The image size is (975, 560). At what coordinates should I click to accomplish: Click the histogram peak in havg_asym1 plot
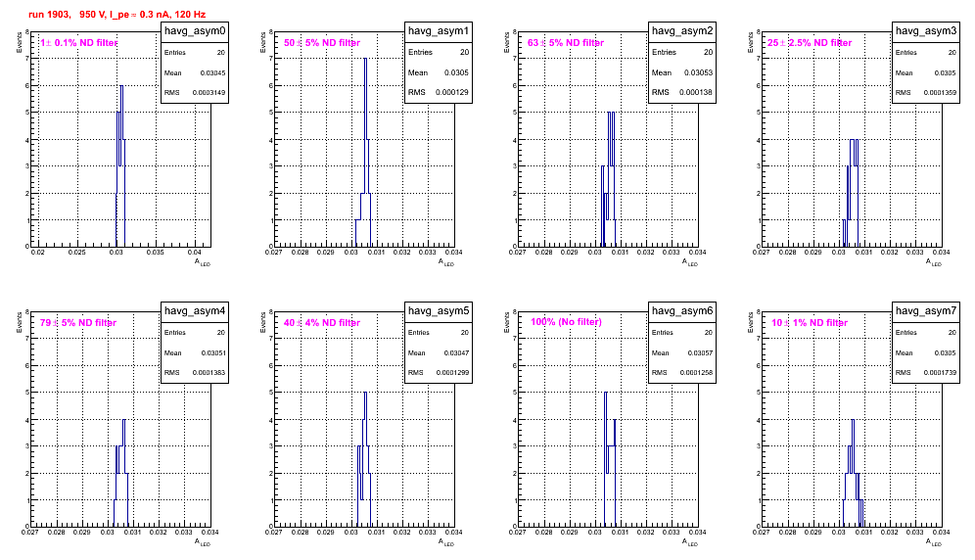tap(366, 59)
